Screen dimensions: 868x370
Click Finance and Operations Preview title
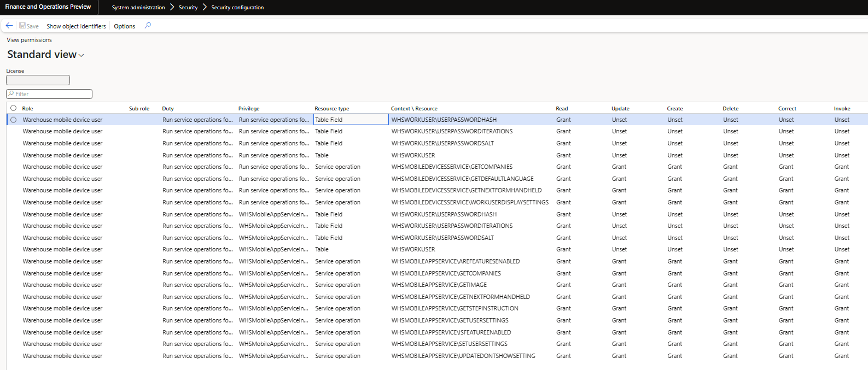tap(48, 7)
